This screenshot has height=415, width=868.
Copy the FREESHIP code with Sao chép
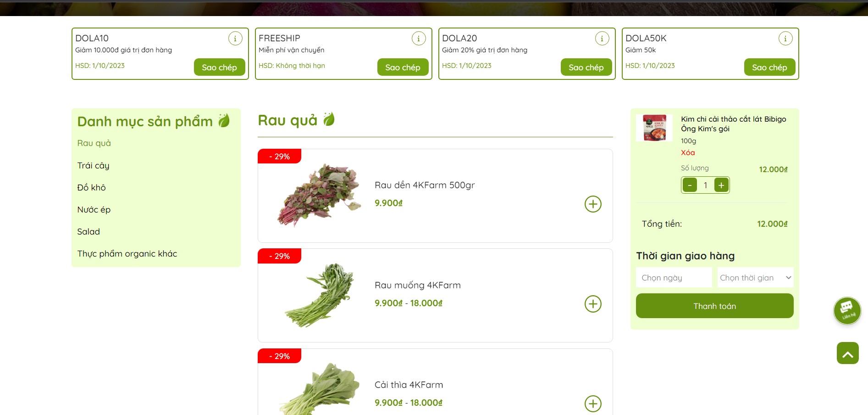(x=403, y=67)
